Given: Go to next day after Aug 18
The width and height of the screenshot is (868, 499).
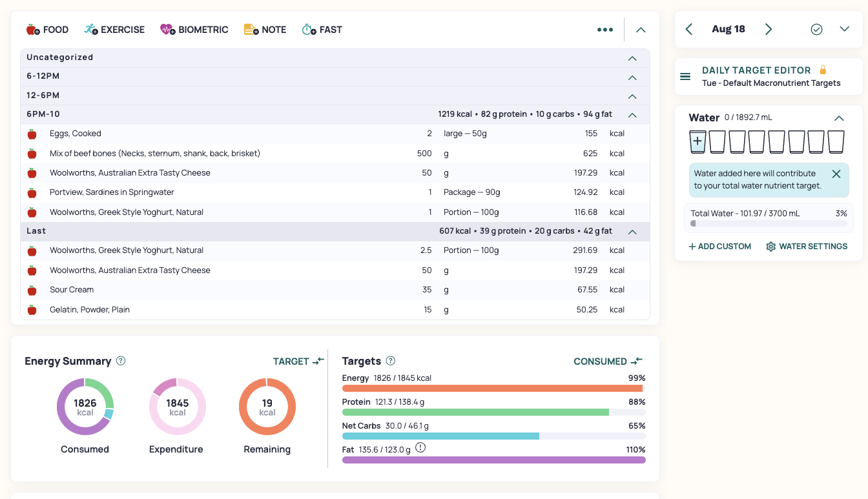Looking at the screenshot, I should (769, 29).
